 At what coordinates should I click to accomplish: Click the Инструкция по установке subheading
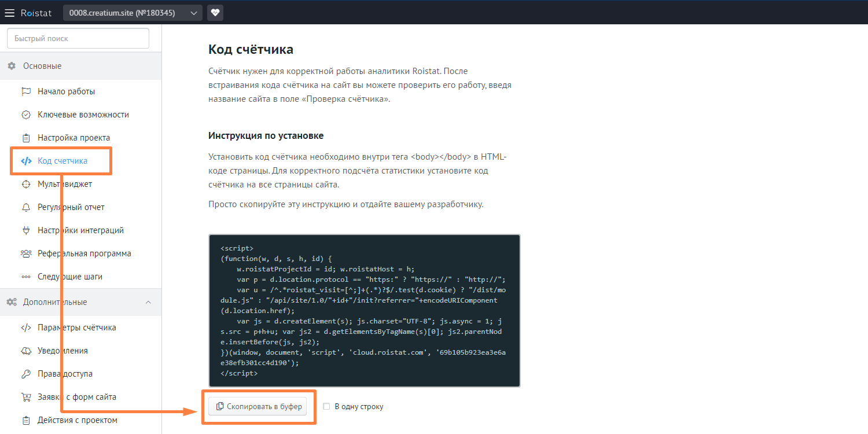[266, 135]
